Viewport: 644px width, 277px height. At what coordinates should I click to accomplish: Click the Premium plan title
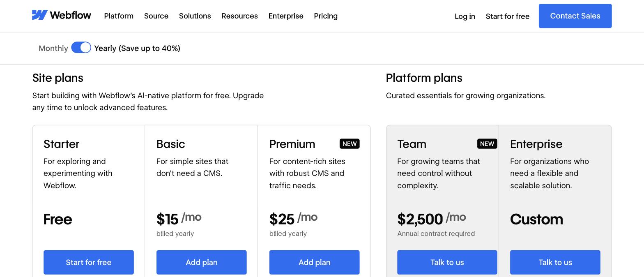(x=292, y=144)
